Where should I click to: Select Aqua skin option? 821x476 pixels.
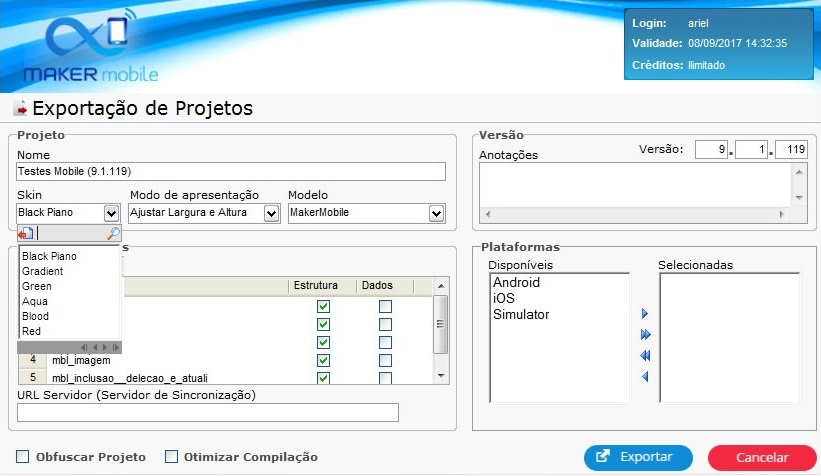(x=35, y=301)
